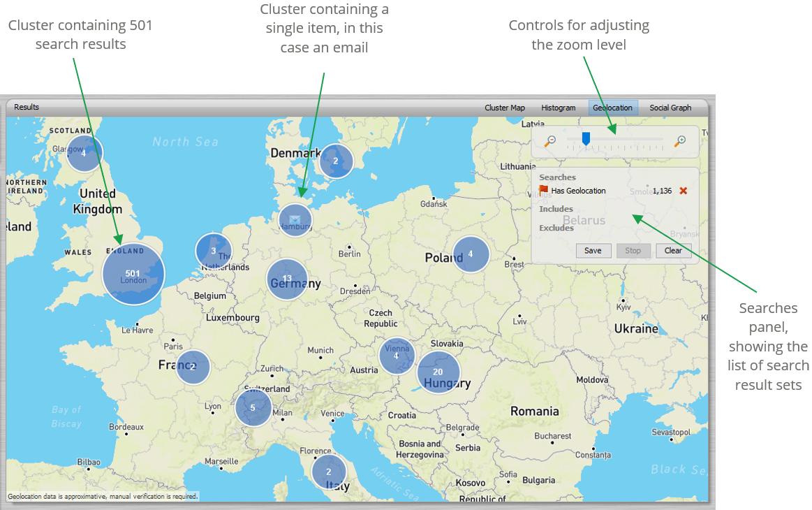Click the zoom in magnifier icon
Image resolution: width=812 pixels, height=510 pixels.
(680, 140)
